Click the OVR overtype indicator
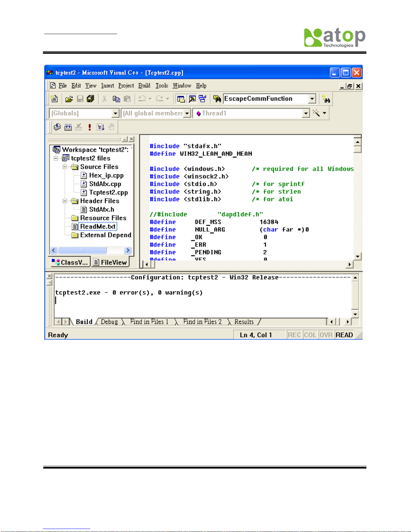 pyautogui.click(x=326, y=335)
